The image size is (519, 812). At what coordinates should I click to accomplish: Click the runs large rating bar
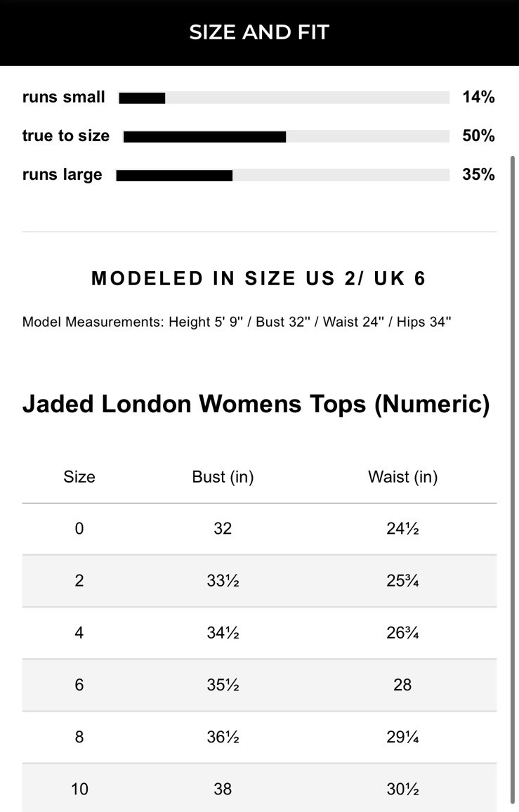click(x=282, y=175)
